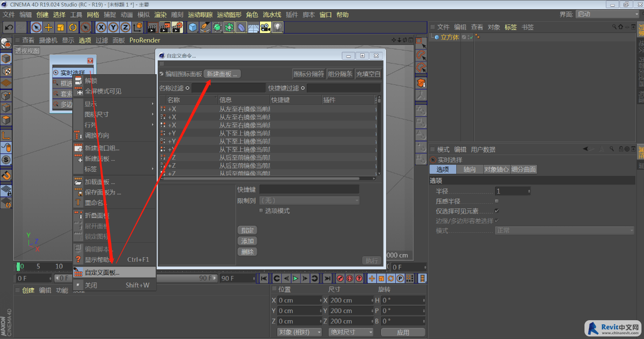Toggle the Y axis lock
644x339 pixels.
point(113,27)
